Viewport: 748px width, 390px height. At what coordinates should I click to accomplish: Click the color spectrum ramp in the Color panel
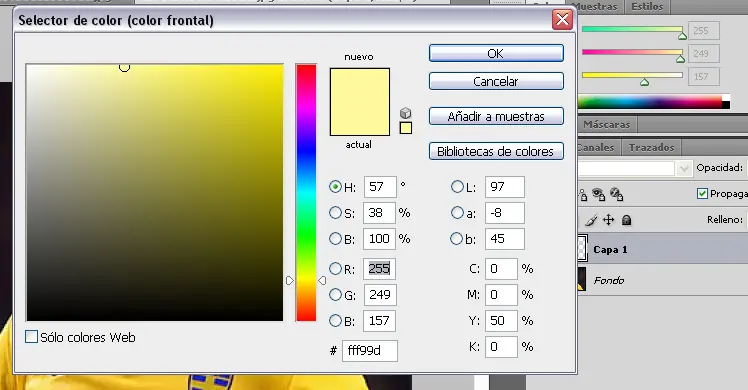(654, 102)
